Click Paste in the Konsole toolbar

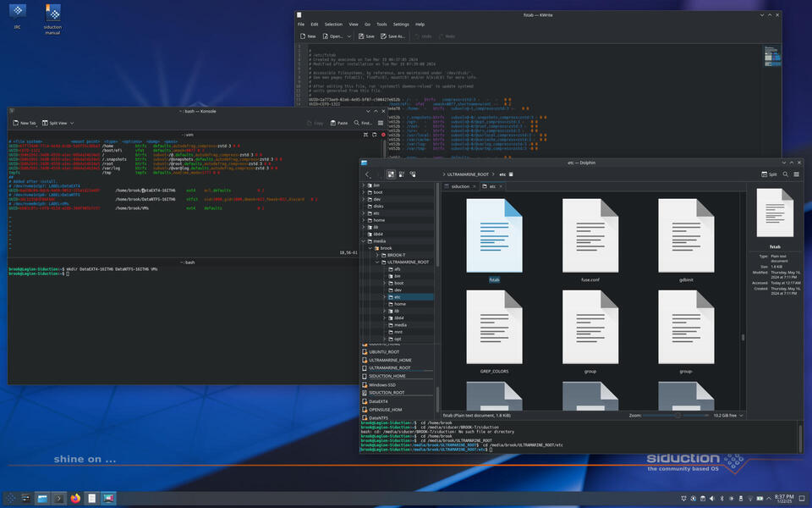pyautogui.click(x=338, y=123)
